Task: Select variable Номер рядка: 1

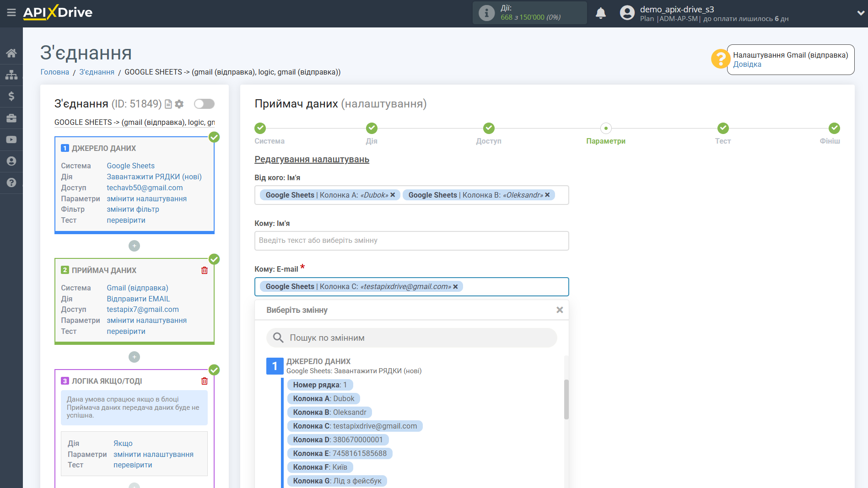Action: pyautogui.click(x=320, y=385)
